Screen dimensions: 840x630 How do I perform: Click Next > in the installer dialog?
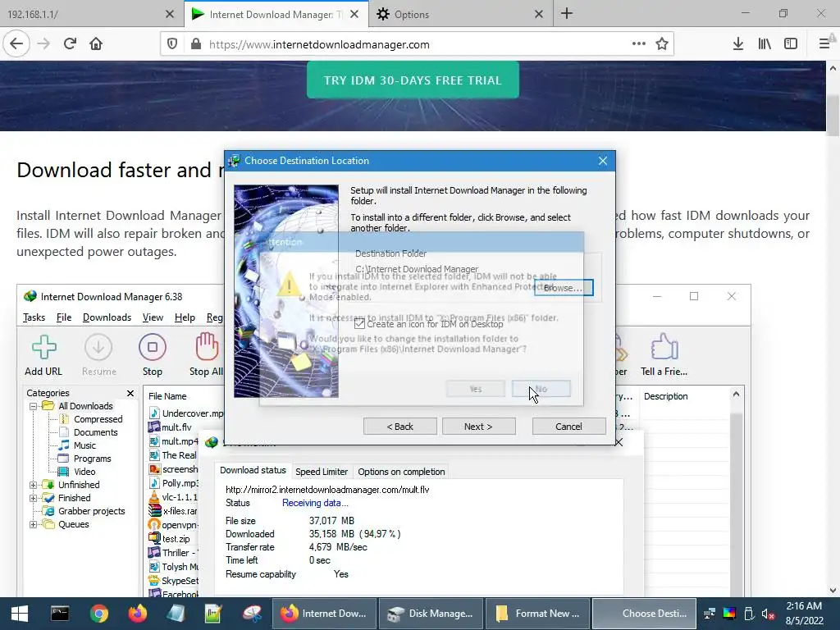(x=478, y=427)
